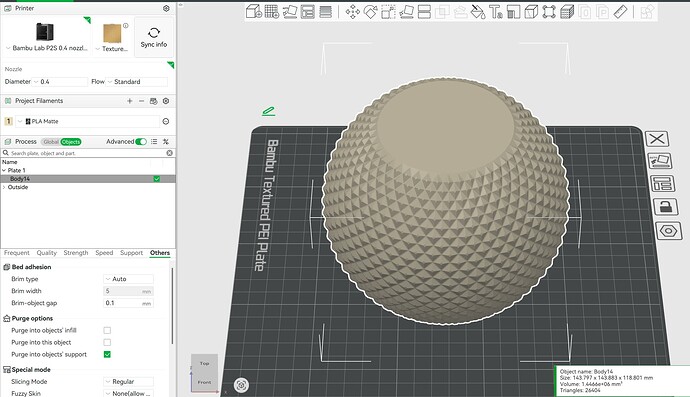The image size is (690, 397).
Task: Switch to the Quality tab
Action: 47,253
